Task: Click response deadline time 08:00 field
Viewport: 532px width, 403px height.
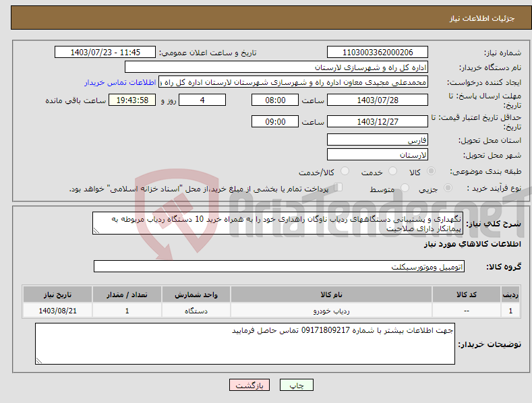Action: [275, 100]
